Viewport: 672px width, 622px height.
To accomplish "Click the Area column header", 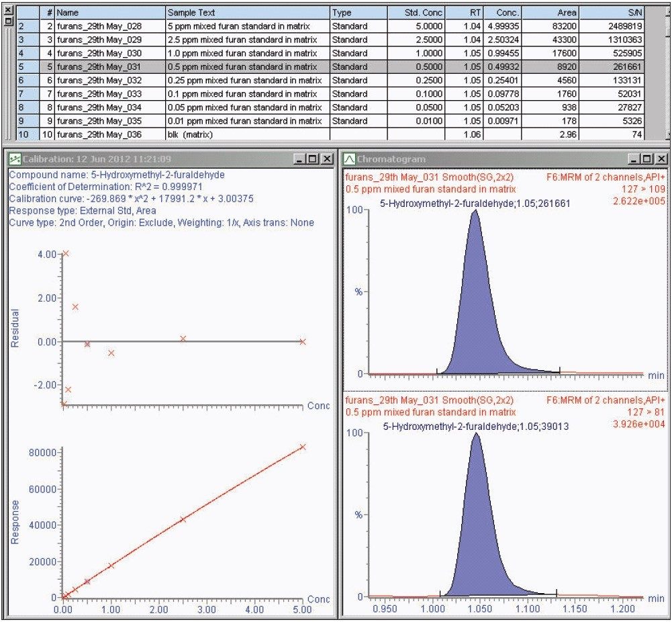I will click(552, 12).
